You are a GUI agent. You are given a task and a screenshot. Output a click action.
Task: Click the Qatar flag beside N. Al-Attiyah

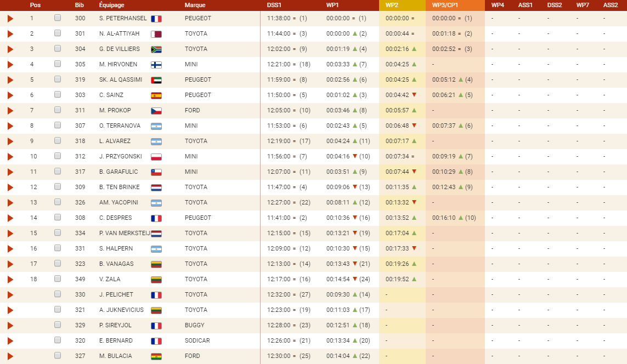click(156, 35)
